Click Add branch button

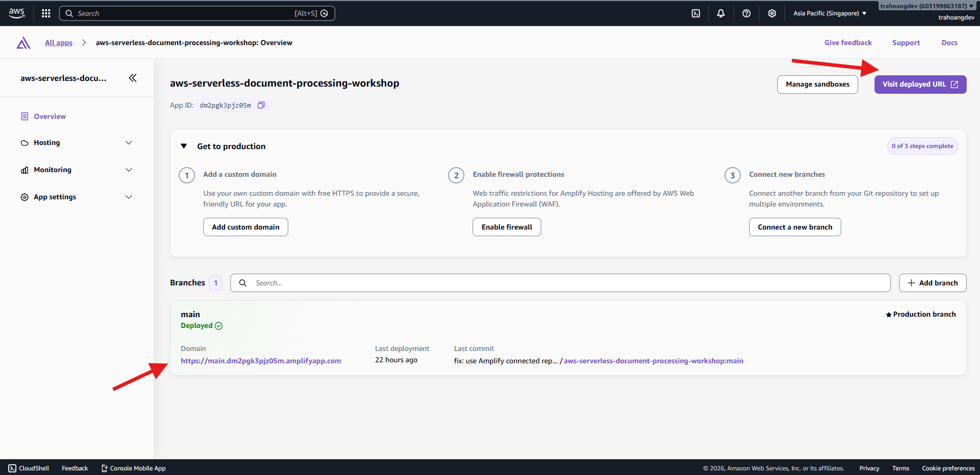(932, 283)
